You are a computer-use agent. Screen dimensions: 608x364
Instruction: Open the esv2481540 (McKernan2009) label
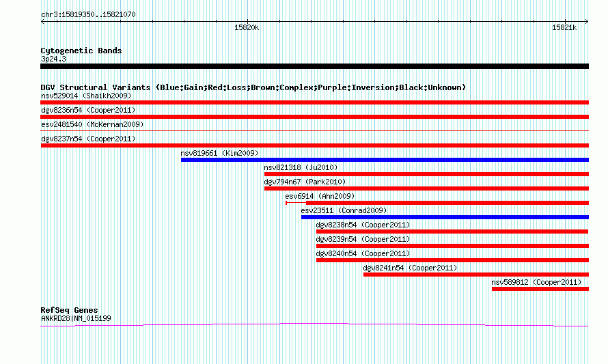[x=92, y=124]
